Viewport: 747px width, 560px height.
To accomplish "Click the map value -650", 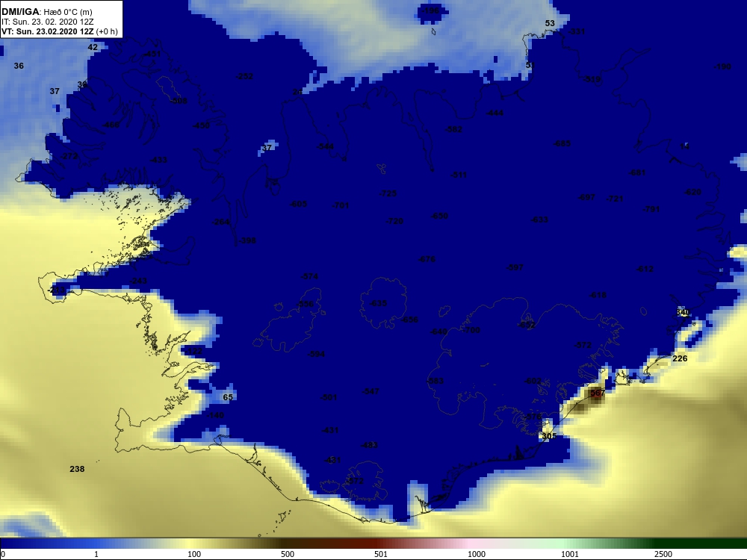I will [439, 216].
